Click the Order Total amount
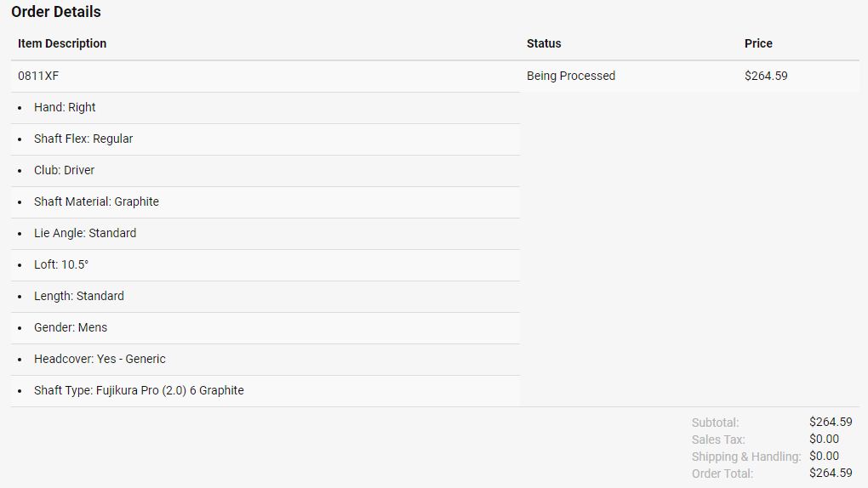 pyautogui.click(x=831, y=473)
